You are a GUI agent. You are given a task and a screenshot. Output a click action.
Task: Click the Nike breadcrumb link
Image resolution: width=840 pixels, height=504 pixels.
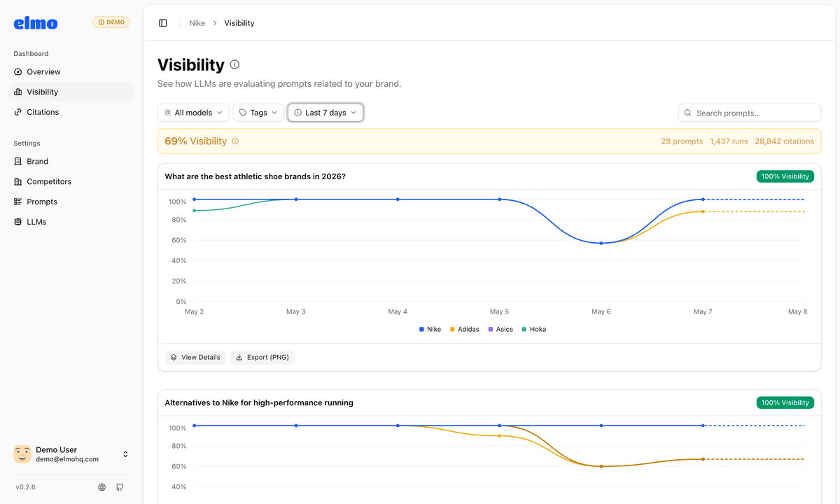tap(197, 23)
